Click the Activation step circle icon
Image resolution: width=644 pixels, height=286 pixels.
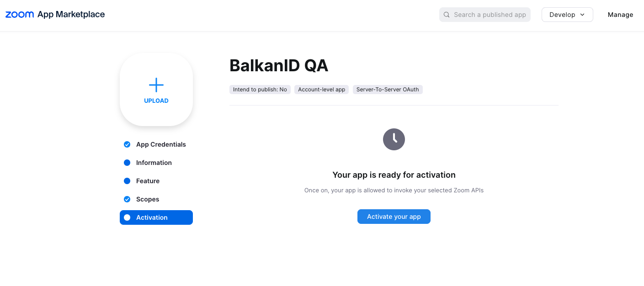click(x=127, y=217)
